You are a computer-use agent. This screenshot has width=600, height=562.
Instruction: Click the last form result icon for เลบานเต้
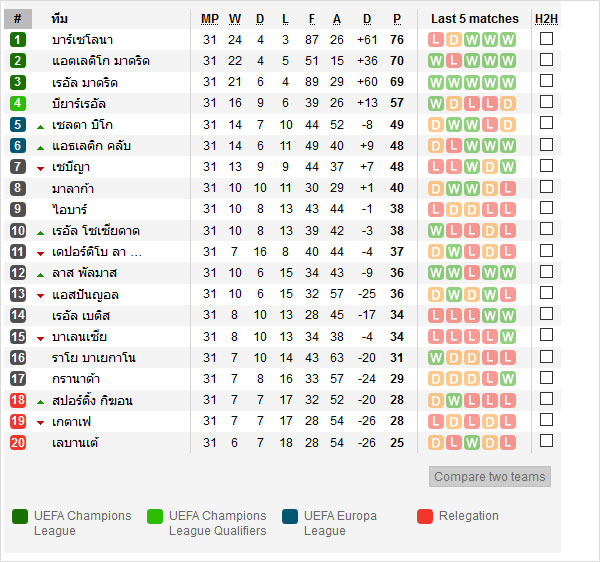pos(508,442)
